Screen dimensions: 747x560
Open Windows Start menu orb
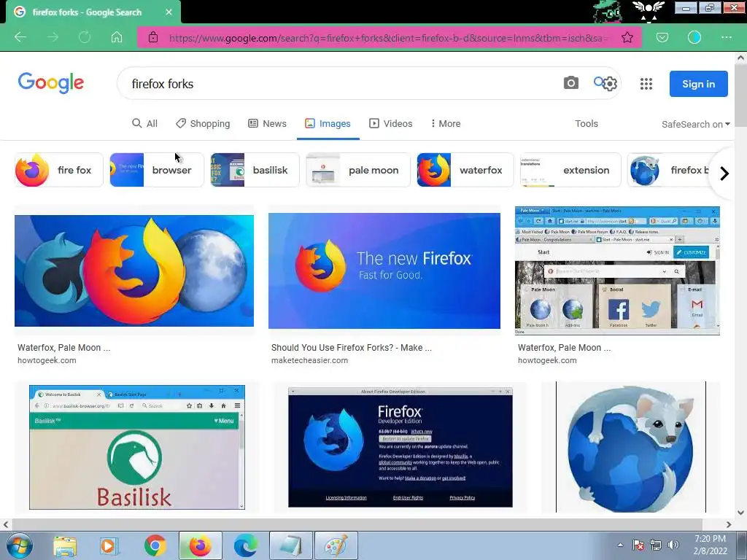tap(19, 545)
